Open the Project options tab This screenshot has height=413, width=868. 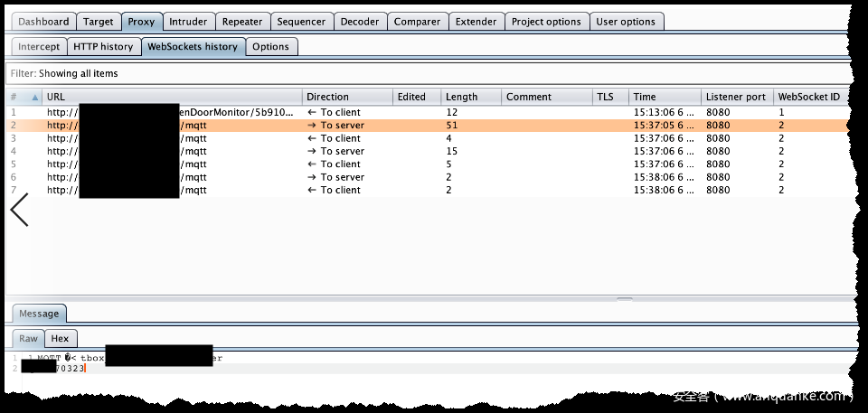[545, 22]
